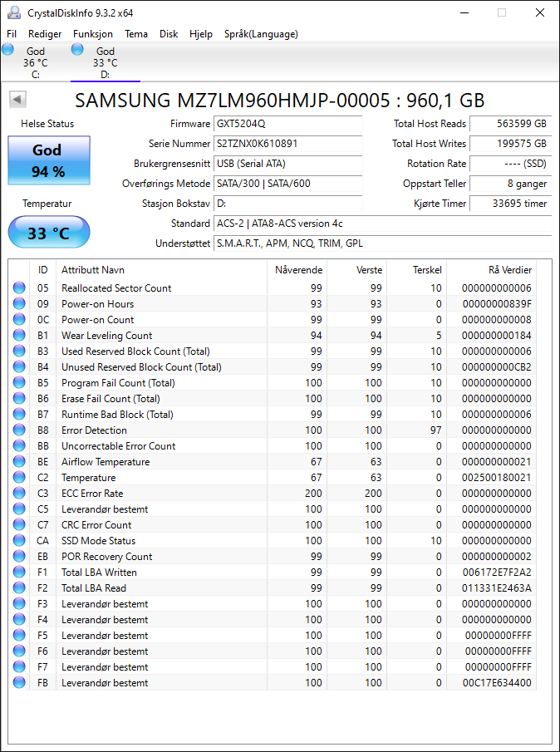Click the ID column header

(x=42, y=270)
